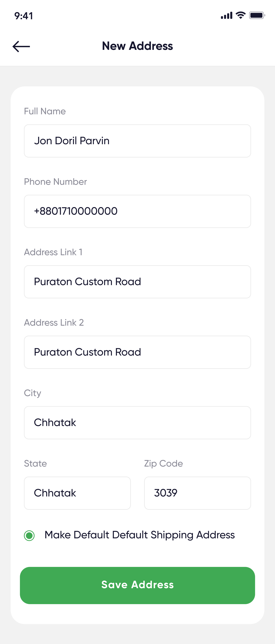Edit the phone number +8801710000000 field
275x644 pixels.
click(x=137, y=211)
